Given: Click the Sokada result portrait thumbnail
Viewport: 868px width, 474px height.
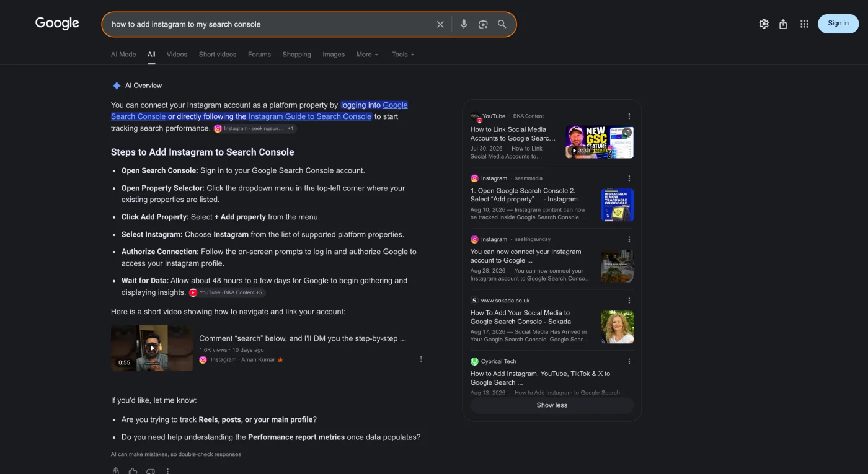Looking at the screenshot, I should pos(618,327).
